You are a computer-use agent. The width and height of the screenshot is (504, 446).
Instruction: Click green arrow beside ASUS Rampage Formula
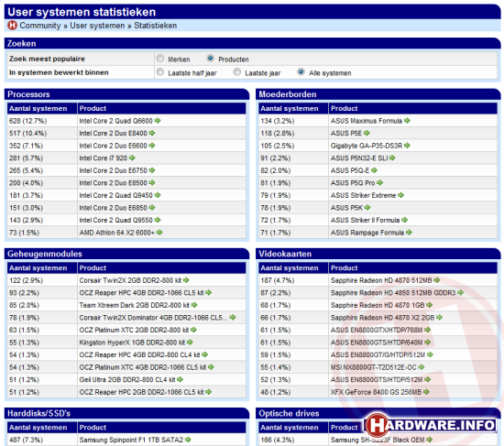click(409, 233)
